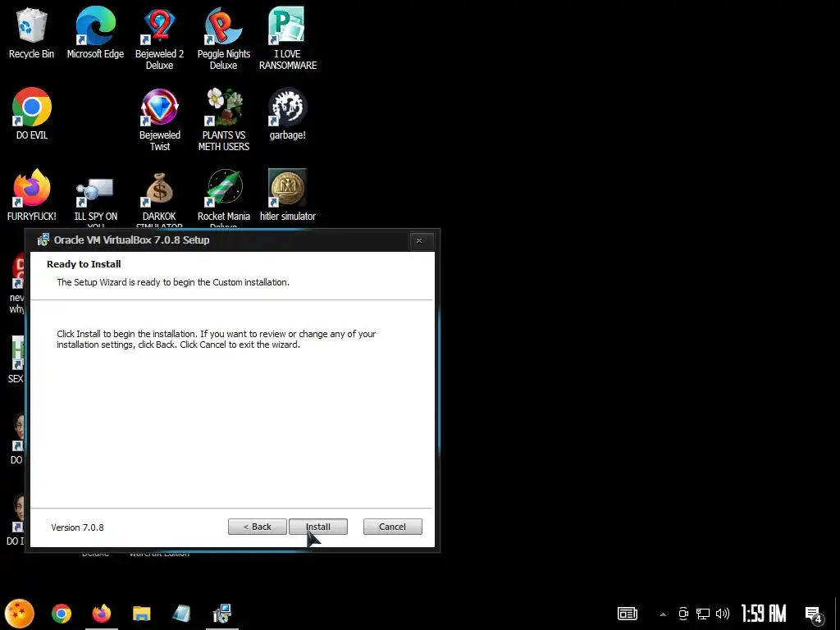This screenshot has height=630, width=840.
Task: Open the notepad-like app on taskbar
Action: 181,614
